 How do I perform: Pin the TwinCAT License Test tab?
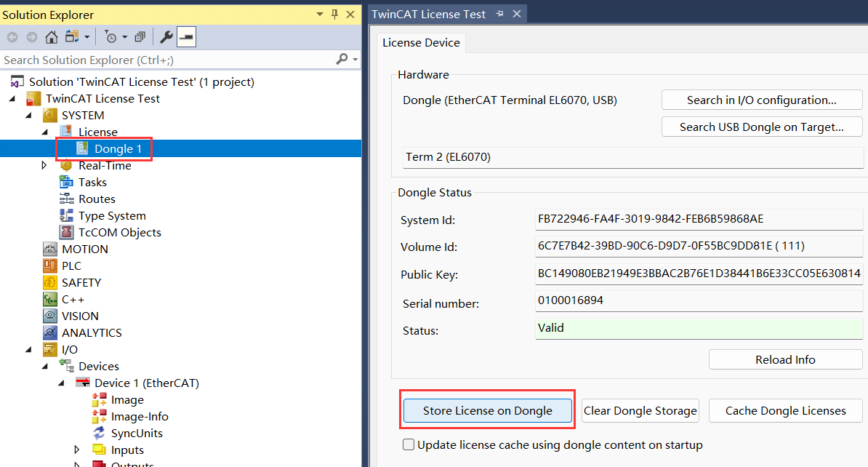(500, 14)
